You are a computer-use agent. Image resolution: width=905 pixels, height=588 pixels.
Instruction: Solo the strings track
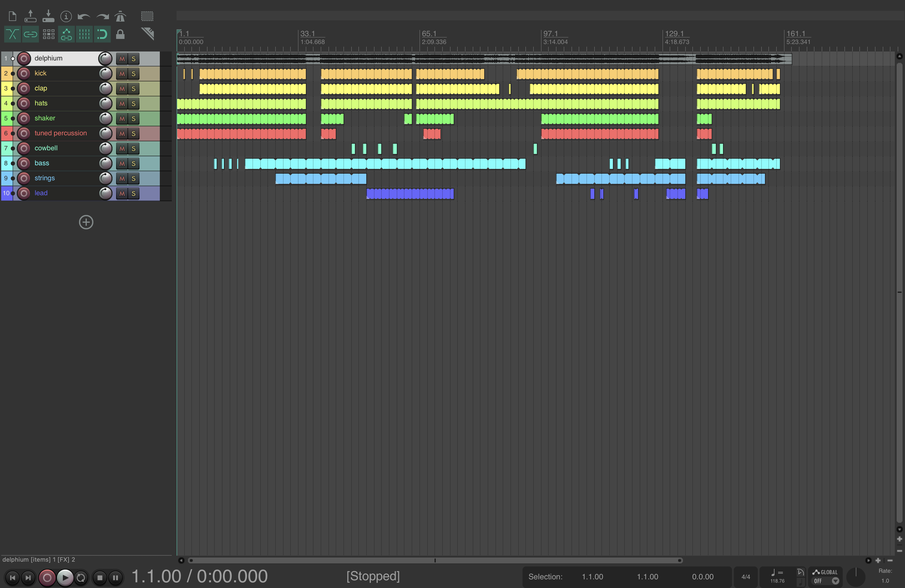tap(133, 178)
